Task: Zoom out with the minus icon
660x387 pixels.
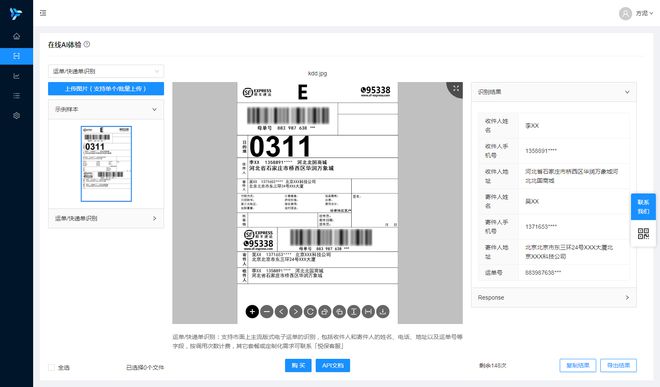Action: [x=267, y=312]
